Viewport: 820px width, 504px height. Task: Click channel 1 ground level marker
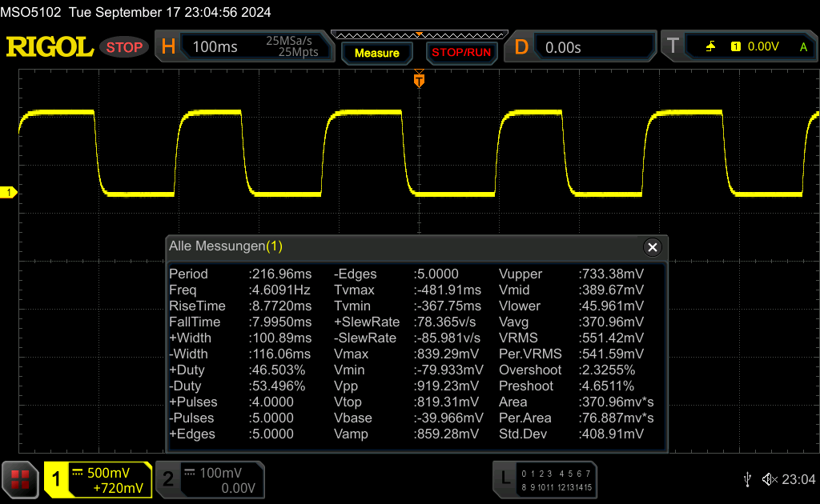[8, 193]
